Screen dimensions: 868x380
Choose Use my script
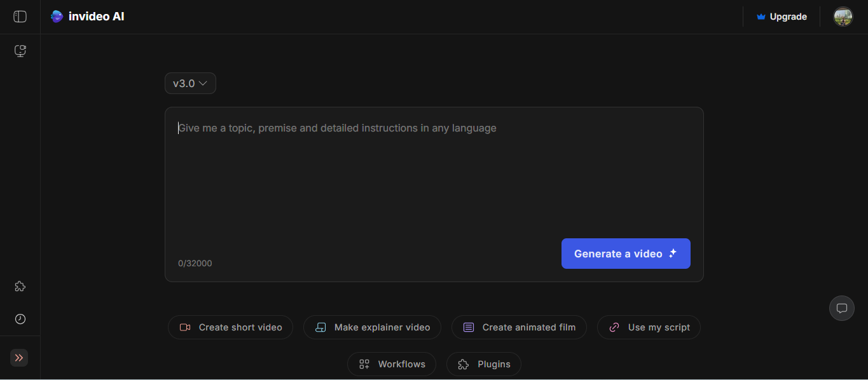click(649, 327)
